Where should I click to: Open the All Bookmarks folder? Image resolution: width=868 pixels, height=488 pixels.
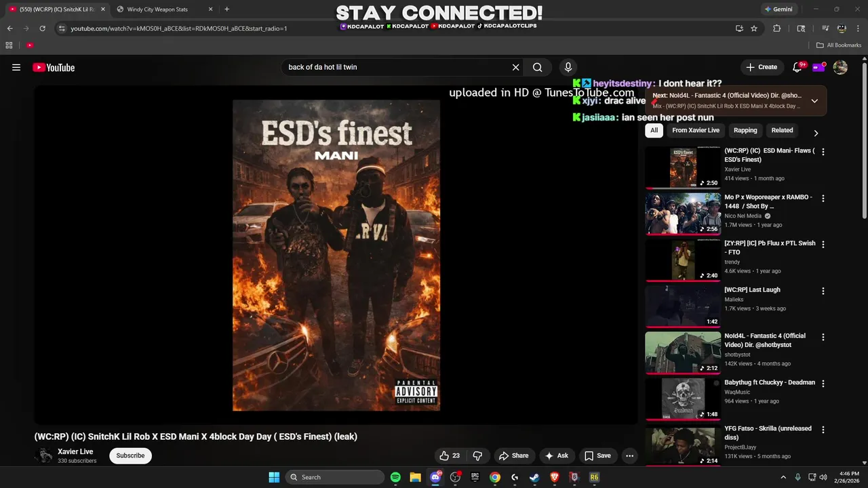coord(839,45)
